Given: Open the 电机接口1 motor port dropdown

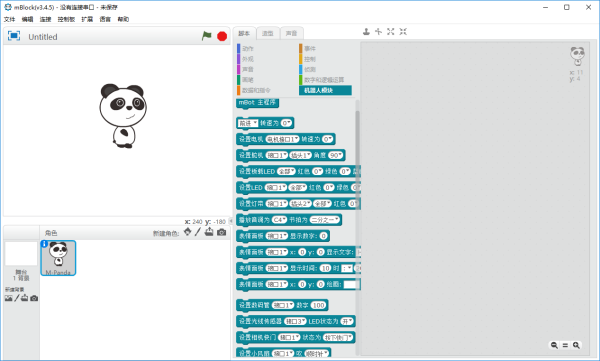Looking at the screenshot, I should tap(282, 139).
